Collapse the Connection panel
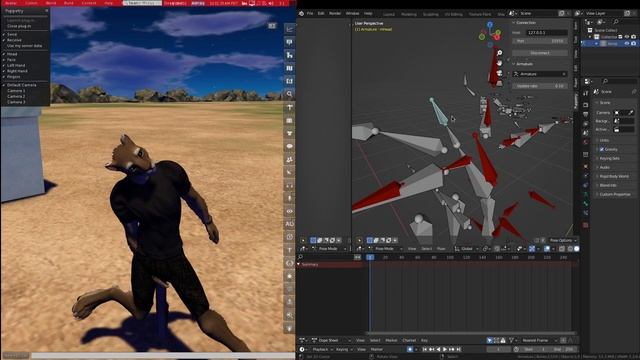Screen dimensions: 640x360 pyautogui.click(x=514, y=23)
